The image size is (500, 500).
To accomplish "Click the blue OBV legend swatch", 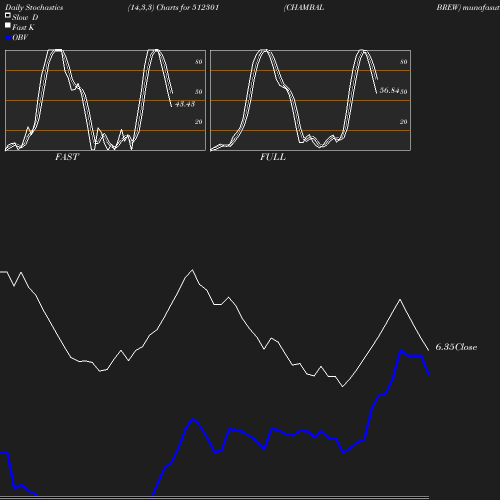I will (8, 38).
